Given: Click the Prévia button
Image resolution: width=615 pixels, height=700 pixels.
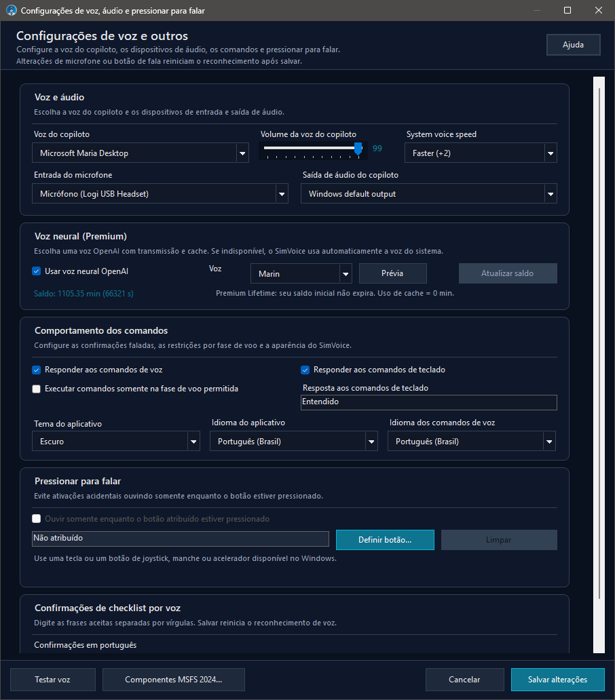Looking at the screenshot, I should (392, 273).
